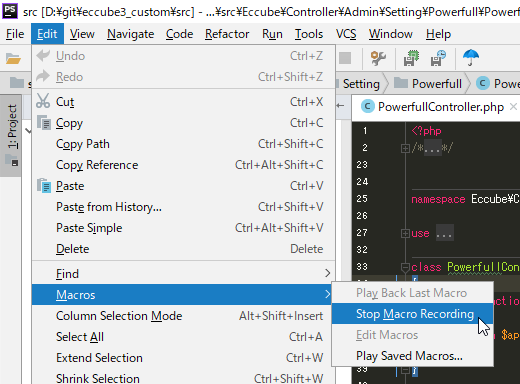Click the Copy documents icon
The width and height of the screenshot is (520, 384).
[44, 122]
